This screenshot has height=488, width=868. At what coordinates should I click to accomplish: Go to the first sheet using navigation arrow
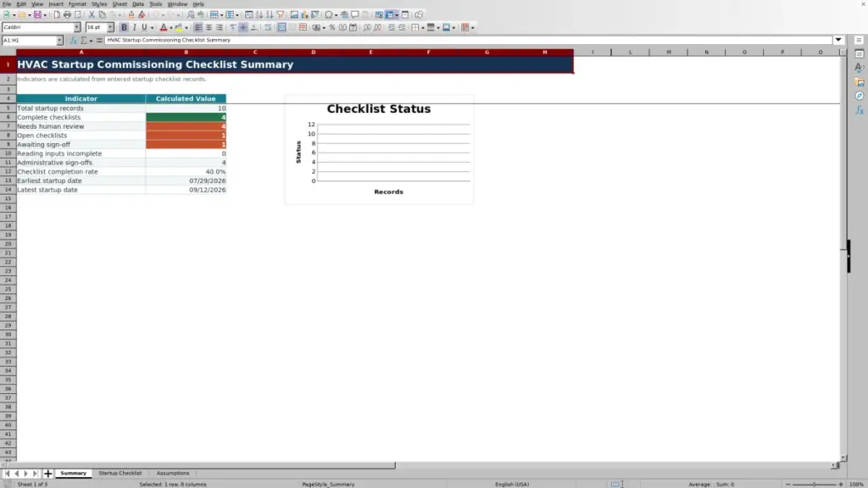click(7, 474)
